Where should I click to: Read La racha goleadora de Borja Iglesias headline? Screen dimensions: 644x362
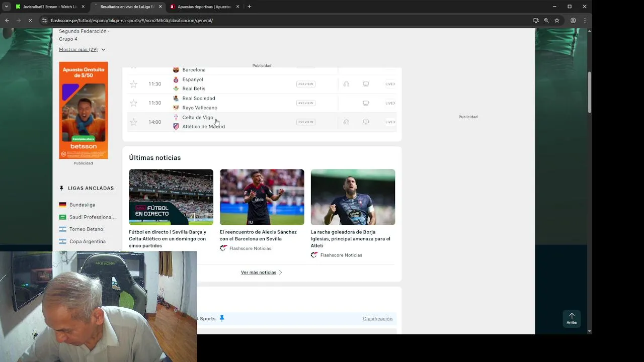351,239
